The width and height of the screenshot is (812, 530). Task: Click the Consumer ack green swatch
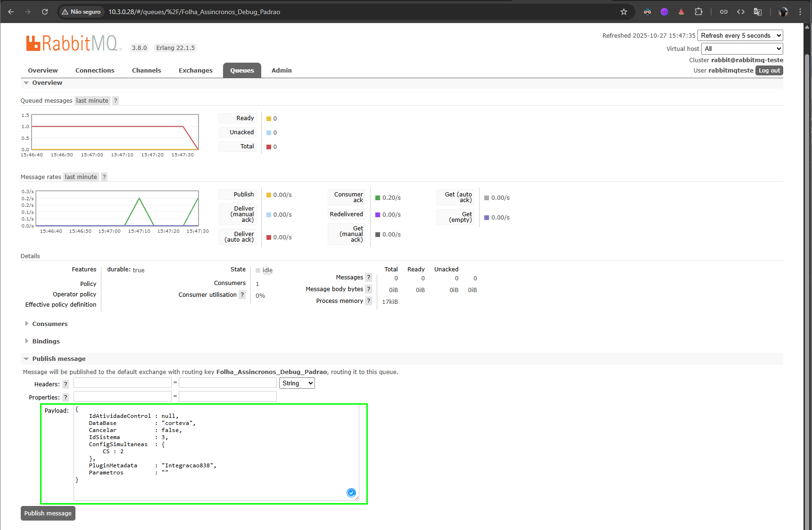pyautogui.click(x=378, y=198)
